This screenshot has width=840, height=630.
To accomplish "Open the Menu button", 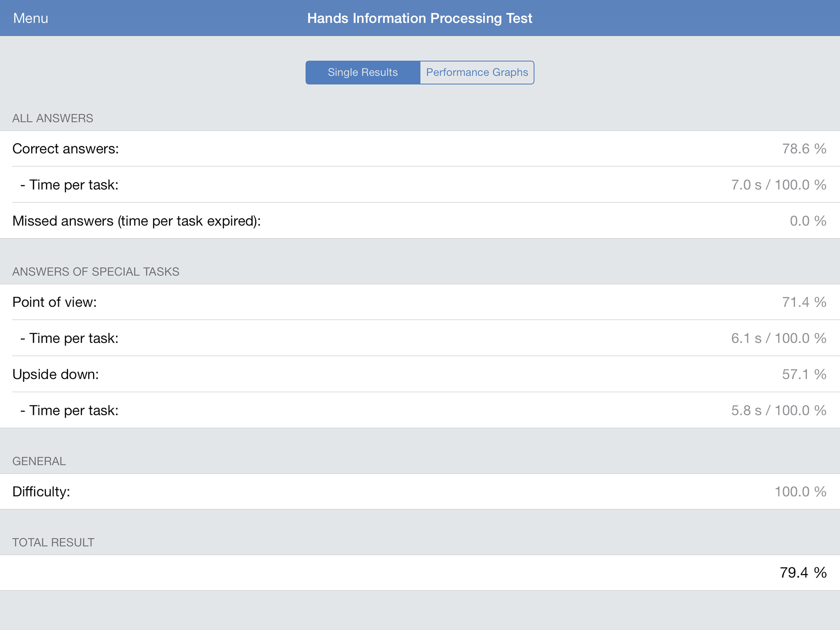I will pyautogui.click(x=30, y=18).
